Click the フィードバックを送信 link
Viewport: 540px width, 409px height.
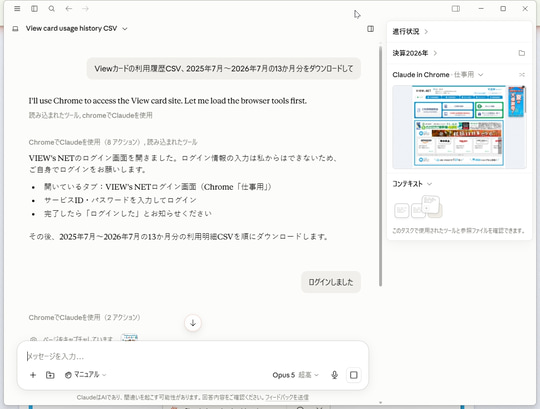pos(287,397)
